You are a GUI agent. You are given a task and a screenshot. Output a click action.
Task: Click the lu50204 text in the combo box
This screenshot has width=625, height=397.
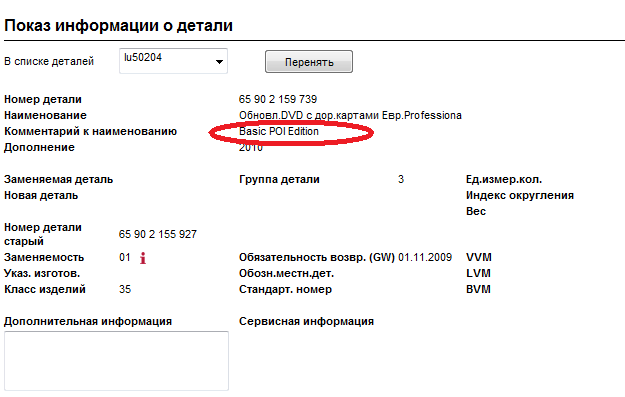pos(143,57)
